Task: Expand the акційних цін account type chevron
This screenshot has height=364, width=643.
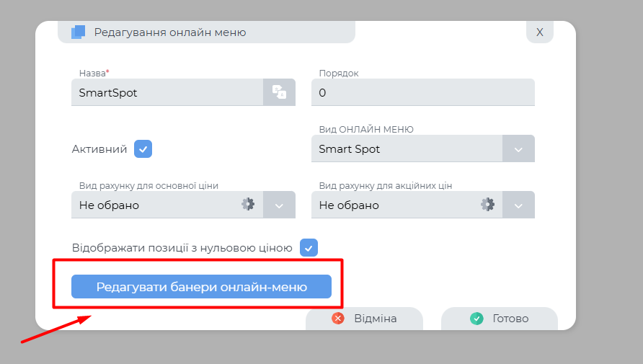Action: click(518, 205)
